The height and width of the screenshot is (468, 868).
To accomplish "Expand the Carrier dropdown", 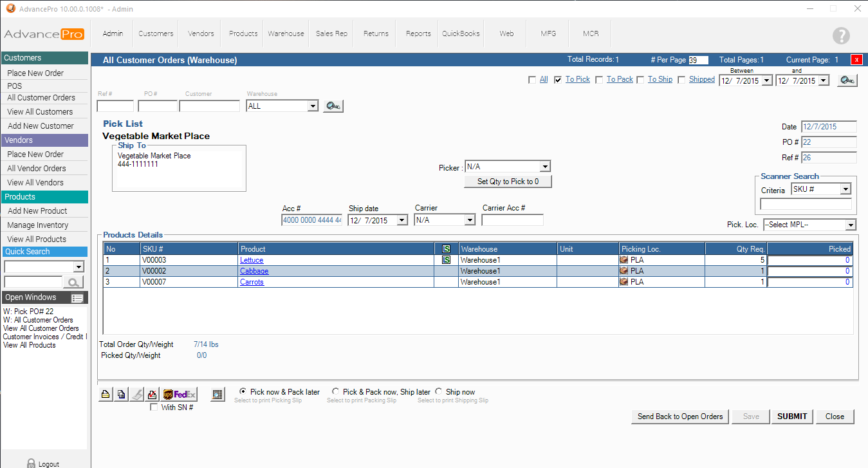I will click(470, 220).
